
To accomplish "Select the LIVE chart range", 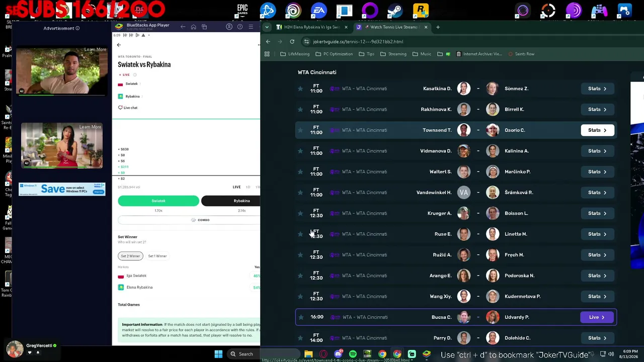I will [236, 187].
